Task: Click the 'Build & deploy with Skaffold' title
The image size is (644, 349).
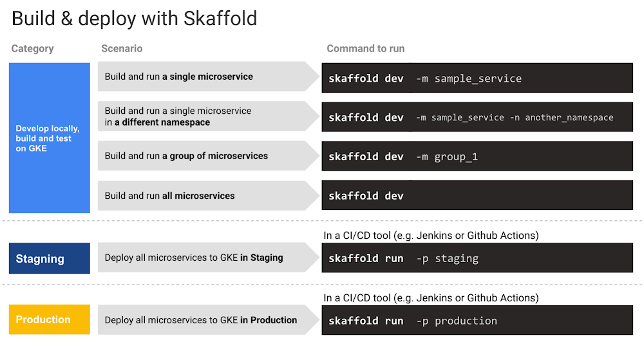Action: 134,18
